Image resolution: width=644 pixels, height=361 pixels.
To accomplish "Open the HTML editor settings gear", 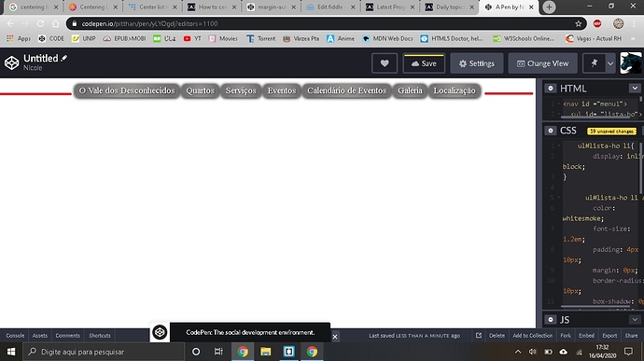I will pos(551,89).
